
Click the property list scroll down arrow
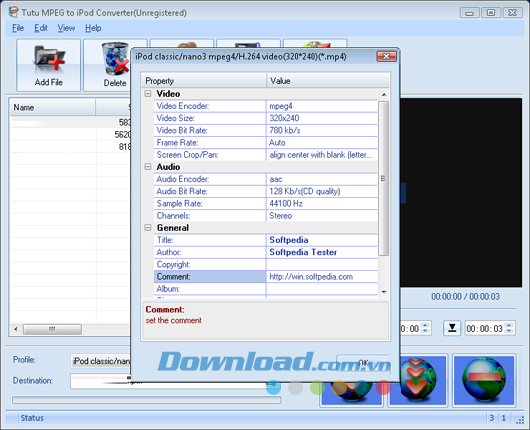(x=384, y=292)
